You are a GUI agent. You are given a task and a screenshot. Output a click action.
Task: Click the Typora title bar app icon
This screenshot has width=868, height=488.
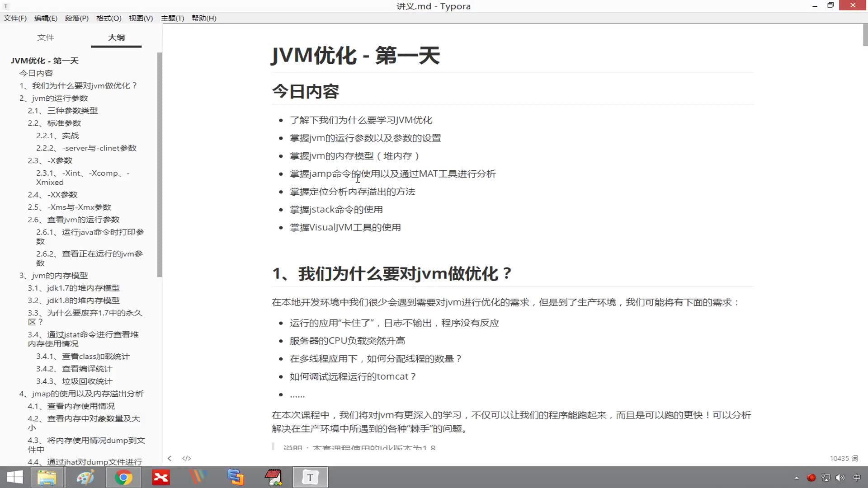click(6, 6)
